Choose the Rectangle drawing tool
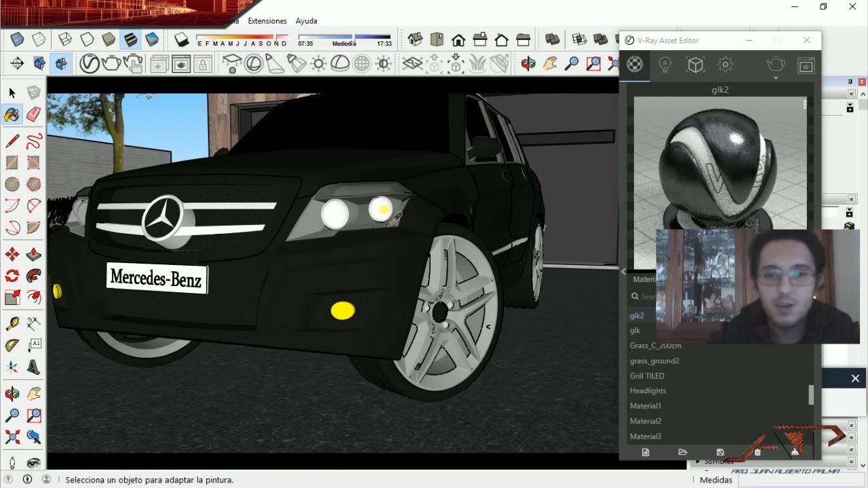The image size is (868, 488). (12, 163)
